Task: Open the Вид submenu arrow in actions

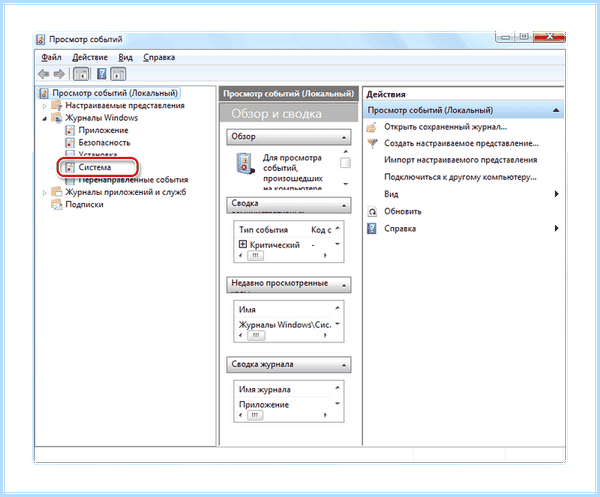Action: [x=557, y=194]
